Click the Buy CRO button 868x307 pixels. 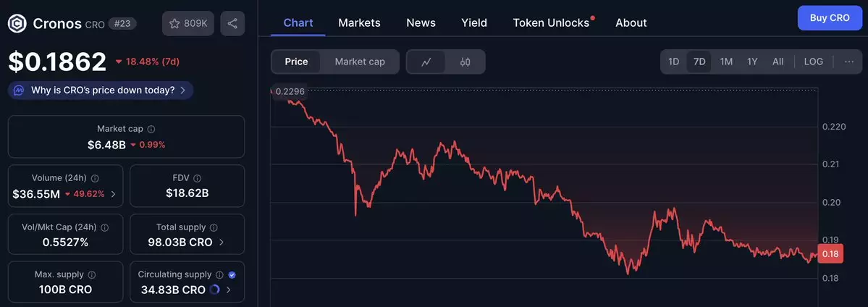[830, 17]
